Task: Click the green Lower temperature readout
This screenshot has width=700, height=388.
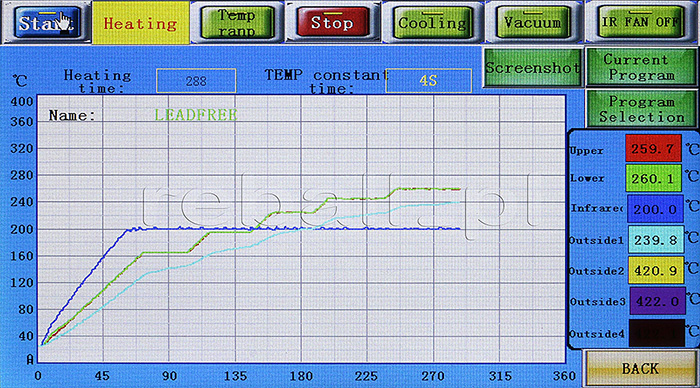Action: pyautogui.click(x=653, y=179)
